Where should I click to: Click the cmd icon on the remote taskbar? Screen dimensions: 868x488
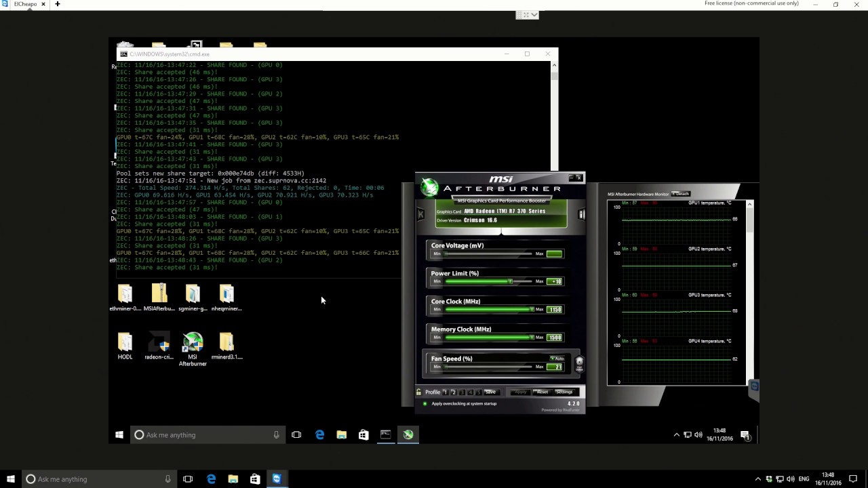click(x=385, y=434)
